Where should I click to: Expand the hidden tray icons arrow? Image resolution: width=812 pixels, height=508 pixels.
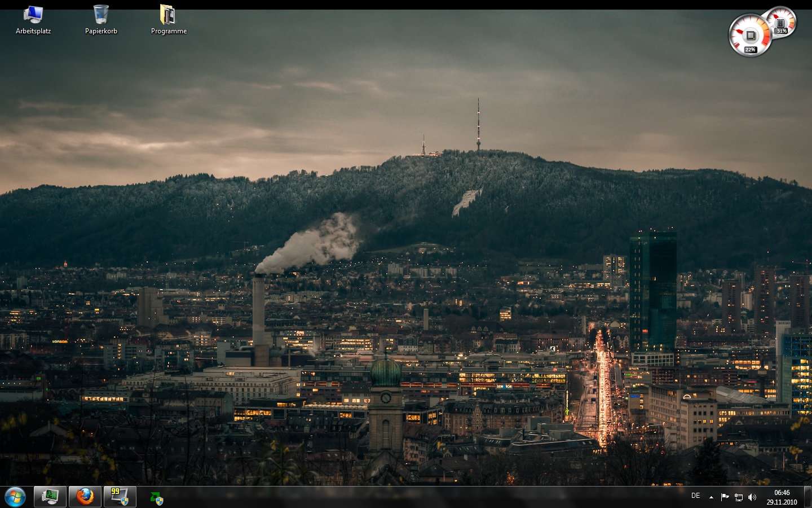coord(711,497)
